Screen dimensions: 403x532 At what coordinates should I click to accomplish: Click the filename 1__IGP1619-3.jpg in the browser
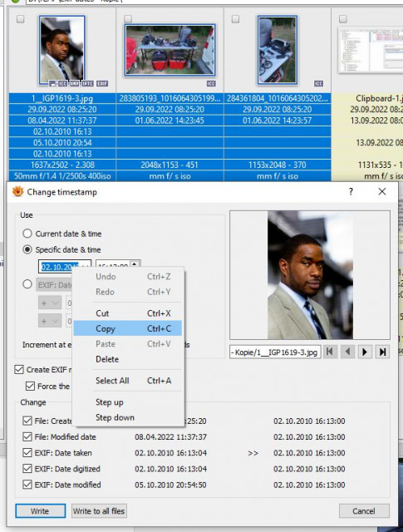tap(62, 98)
